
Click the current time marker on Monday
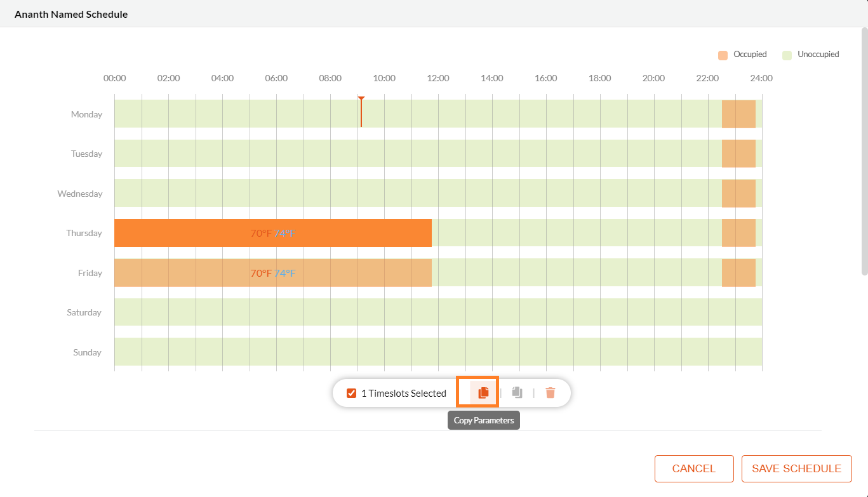[x=361, y=113]
